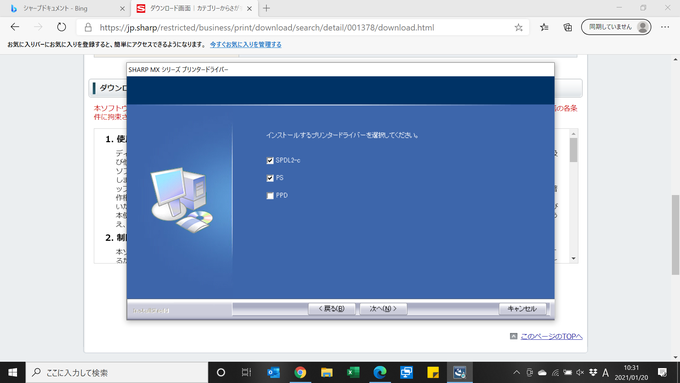Open the OneDrive cloud tray icon
This screenshot has width=680, height=383.
click(542, 373)
